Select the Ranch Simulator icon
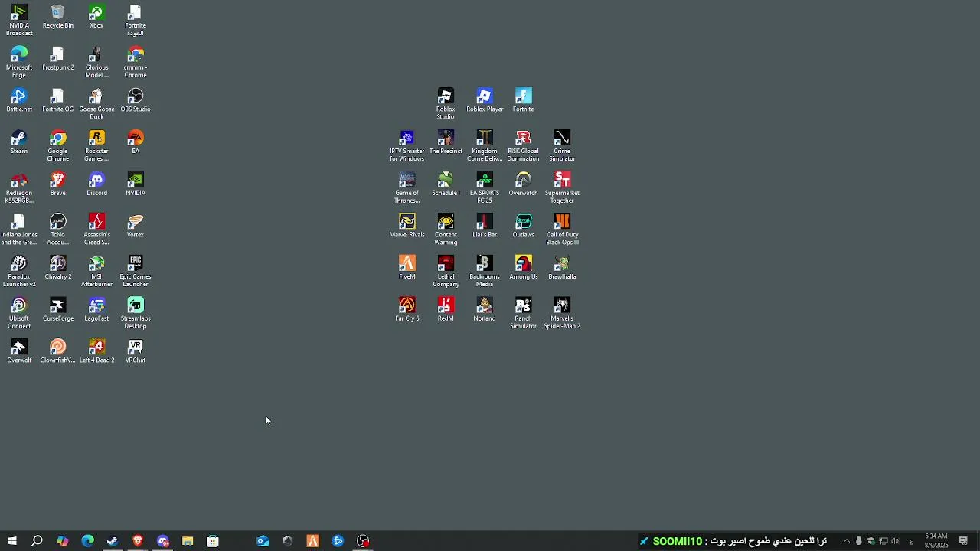 524,314
